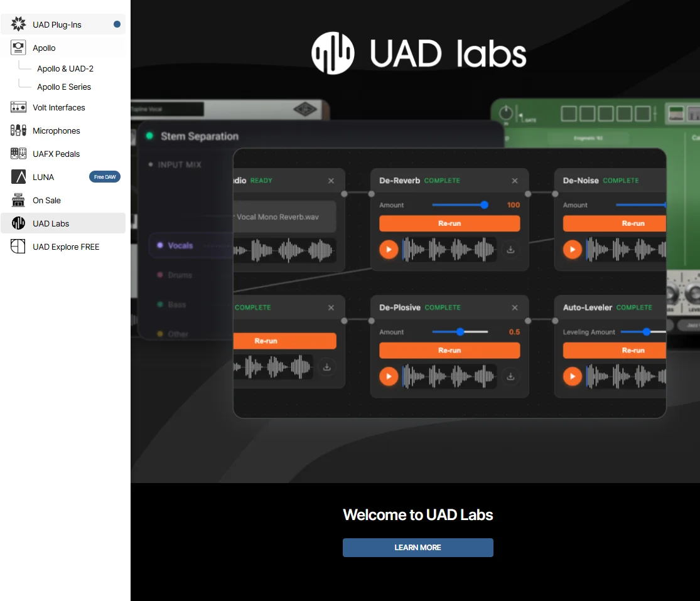Click the 'Welcome to UAD Labs' heading
This screenshot has height=601, width=700.
pos(418,515)
